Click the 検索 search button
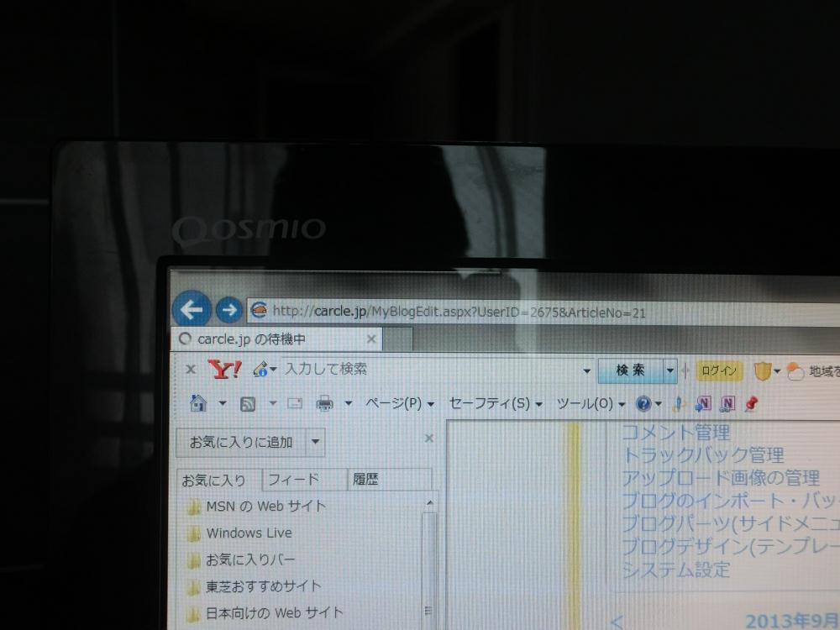 [x=631, y=370]
